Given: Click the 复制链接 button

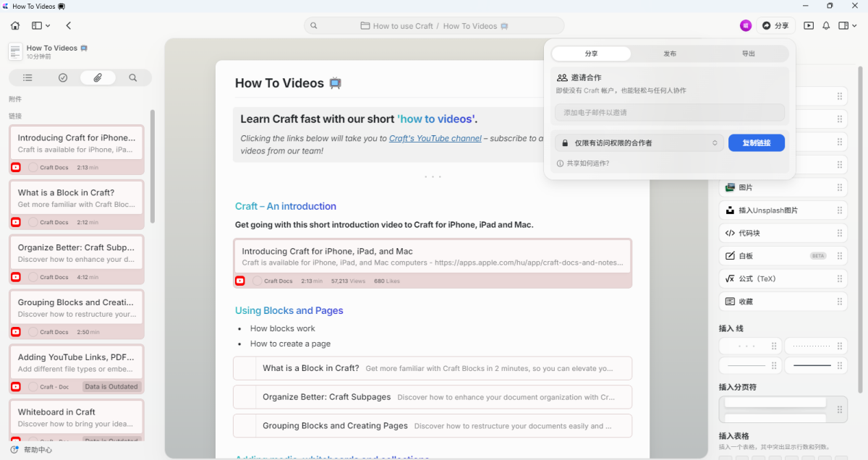Looking at the screenshot, I should [756, 143].
